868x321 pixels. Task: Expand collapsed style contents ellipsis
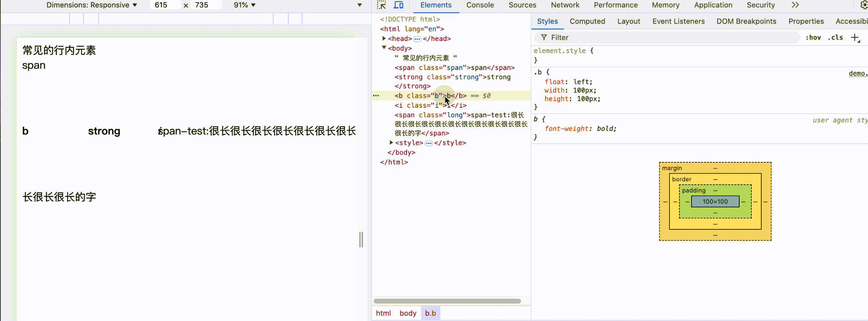tap(428, 143)
